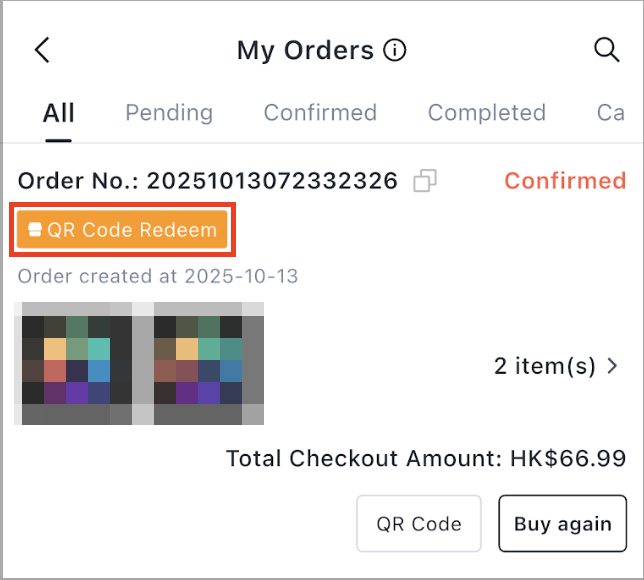Click the red Confirmed order status
Viewport: 644px width, 580px height.
565,181
